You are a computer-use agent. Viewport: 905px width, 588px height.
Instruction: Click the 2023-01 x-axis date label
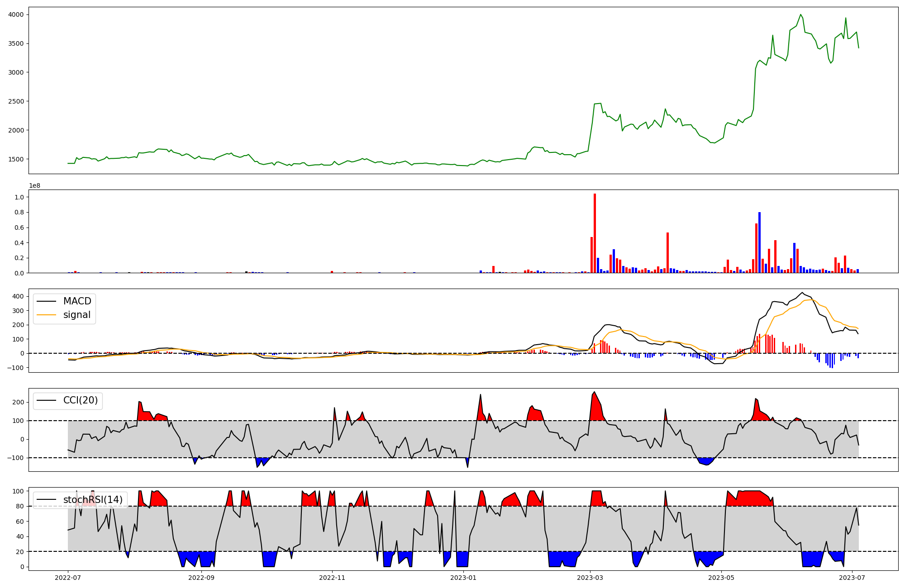(x=463, y=577)
